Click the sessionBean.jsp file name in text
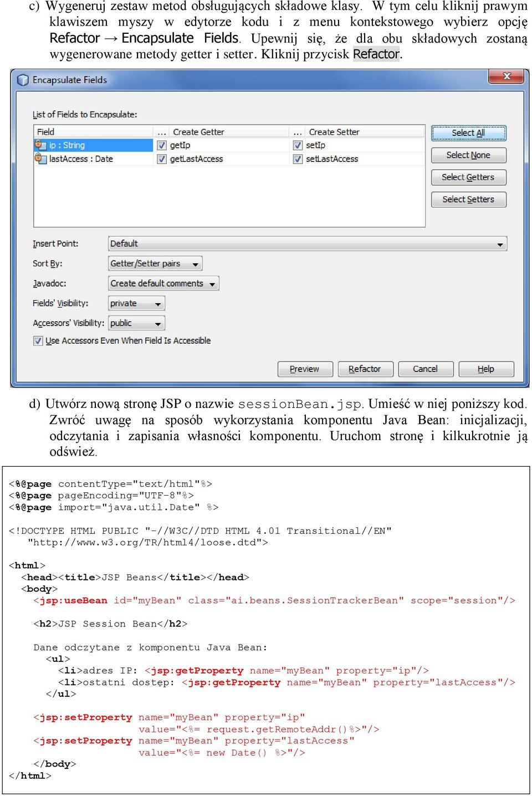Screen dimensions: 532x796 [301, 404]
